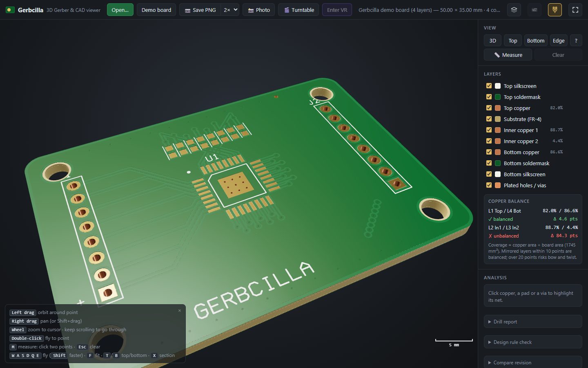
Task: Click the Gerbcilla logo icon
Action: click(10, 10)
